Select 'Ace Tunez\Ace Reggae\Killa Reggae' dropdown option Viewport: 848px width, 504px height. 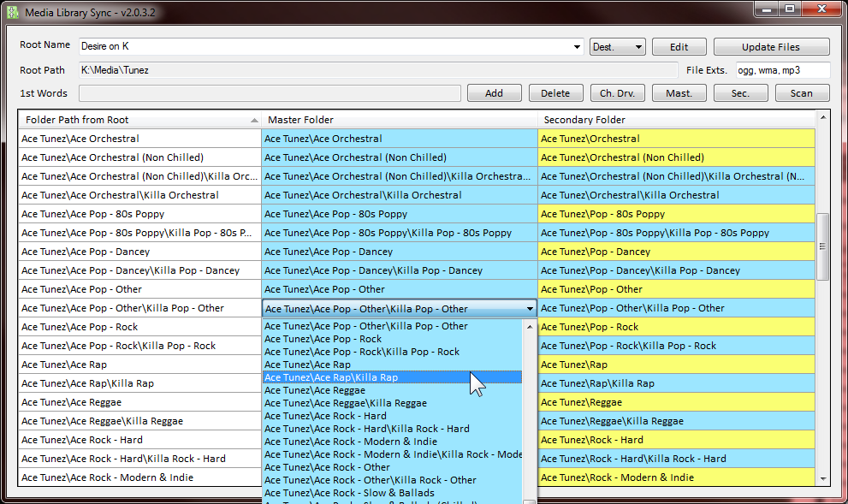393,403
